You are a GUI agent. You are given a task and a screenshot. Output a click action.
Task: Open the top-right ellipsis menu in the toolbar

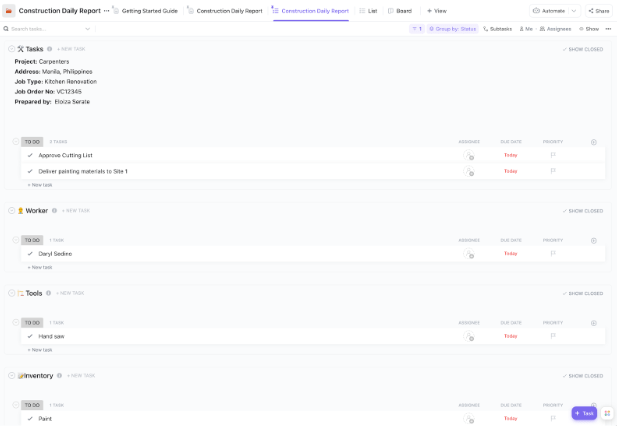tap(608, 29)
